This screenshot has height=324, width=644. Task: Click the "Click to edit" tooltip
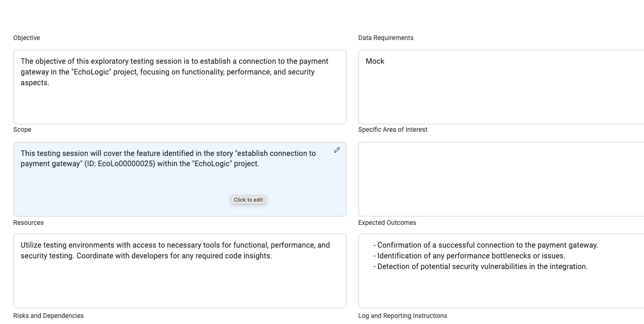pyautogui.click(x=248, y=200)
